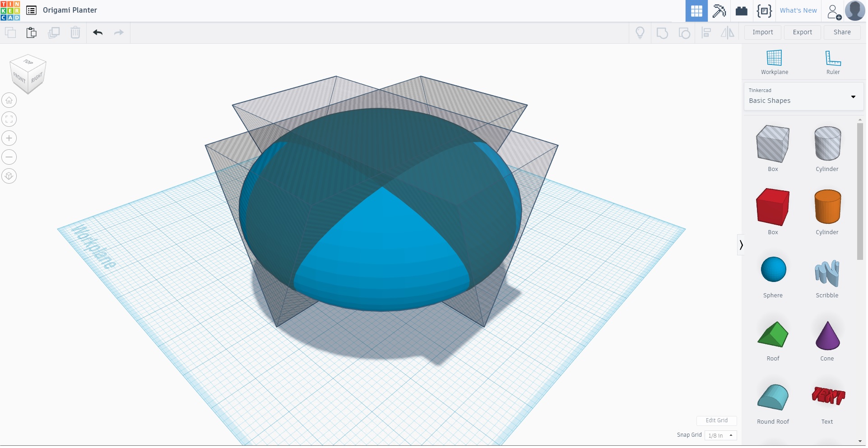The width and height of the screenshot is (868, 448).
Task: Select the Mirror tool
Action: pyautogui.click(x=728, y=32)
